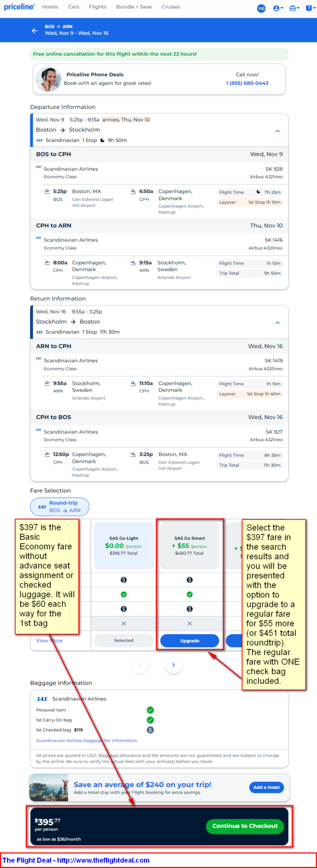Open the My Trips briefcase icon menu
This screenshot has height=868, width=317.
point(294,8)
